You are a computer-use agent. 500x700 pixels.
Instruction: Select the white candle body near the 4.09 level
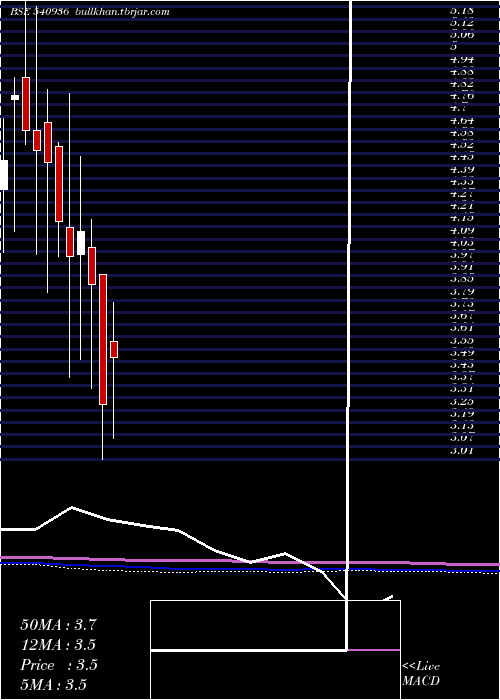pyautogui.click(x=81, y=243)
